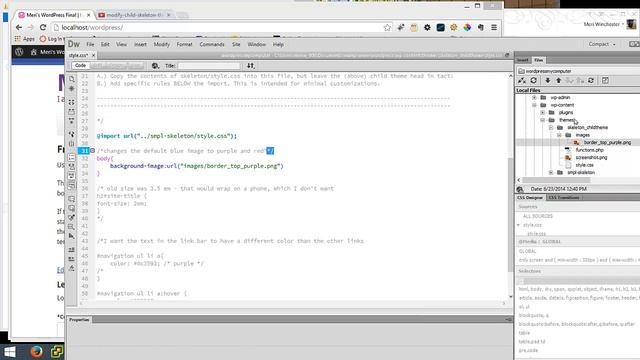Click the Select Parent Tag icon

pyautogui.click(x=71, y=134)
